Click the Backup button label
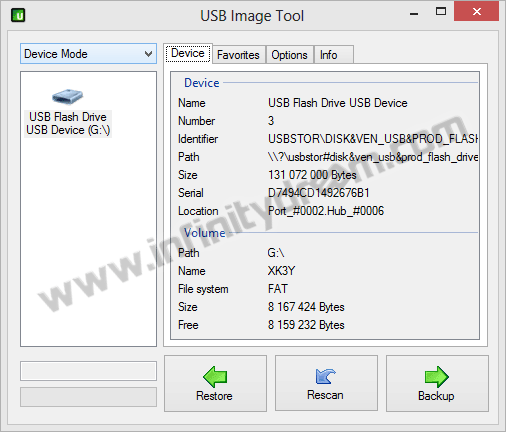Viewport: 506px width, 432px height. tap(436, 396)
